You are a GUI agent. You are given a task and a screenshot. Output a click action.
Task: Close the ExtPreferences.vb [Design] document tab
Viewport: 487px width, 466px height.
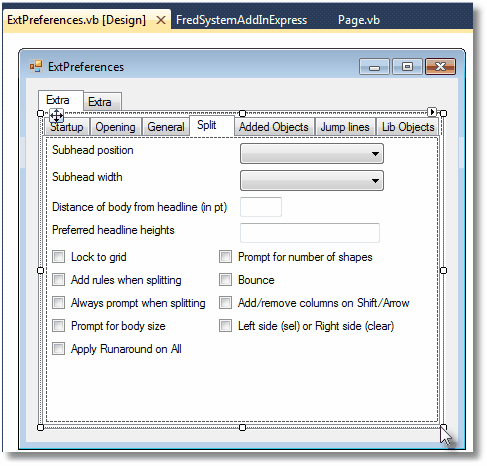click(161, 20)
